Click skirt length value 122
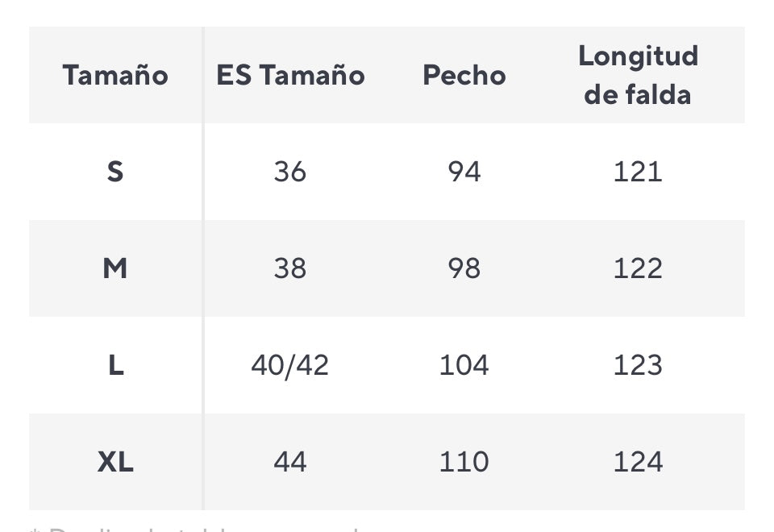 pyautogui.click(x=638, y=268)
